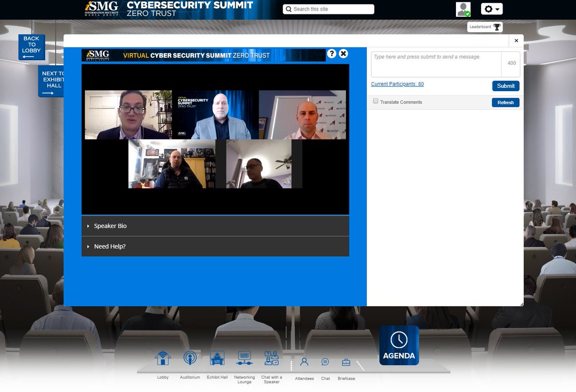The width and height of the screenshot is (576, 392).
Task: Click the Next to Exhibit Hall sign
Action: [51, 81]
